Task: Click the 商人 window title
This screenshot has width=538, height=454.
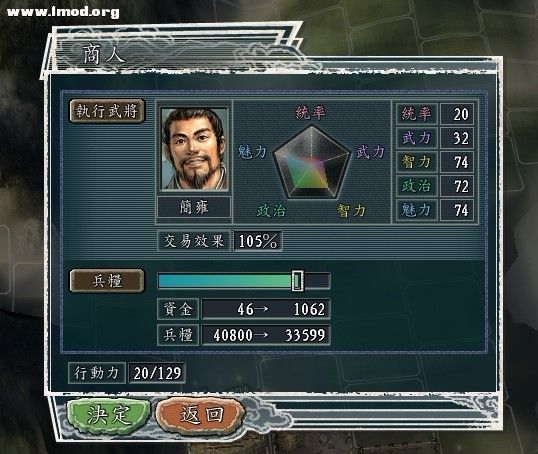Action: [104, 54]
